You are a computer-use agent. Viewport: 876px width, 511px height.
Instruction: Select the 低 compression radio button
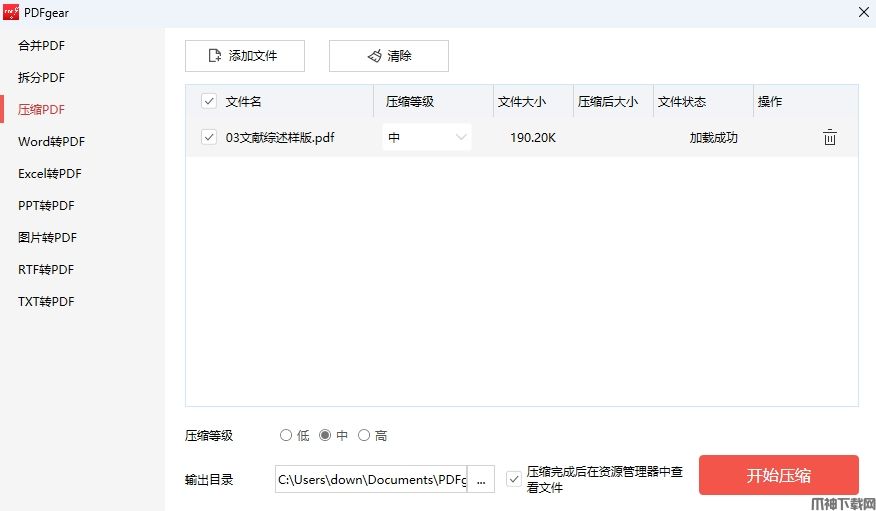tap(286, 436)
